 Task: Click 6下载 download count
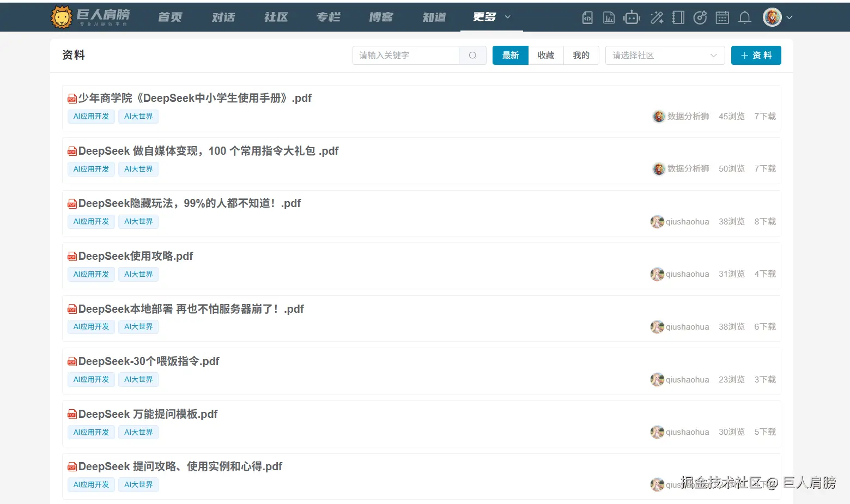[765, 327]
